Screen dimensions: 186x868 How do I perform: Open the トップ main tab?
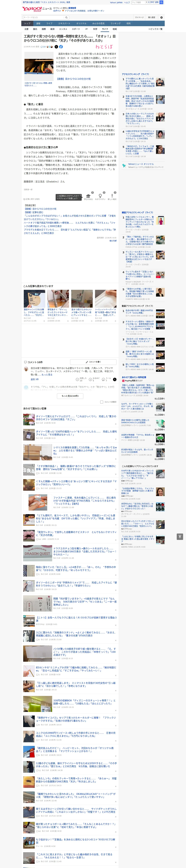(27, 24)
